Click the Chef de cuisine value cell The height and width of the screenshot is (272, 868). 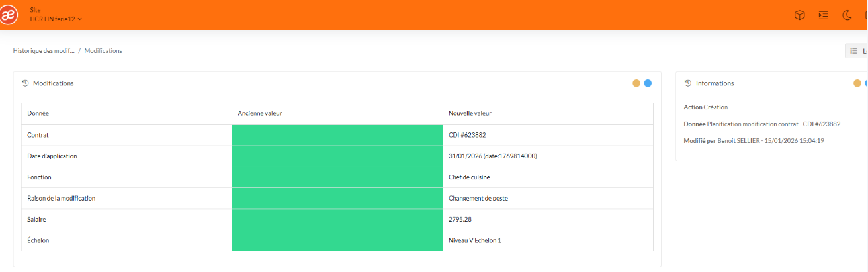pos(469,177)
